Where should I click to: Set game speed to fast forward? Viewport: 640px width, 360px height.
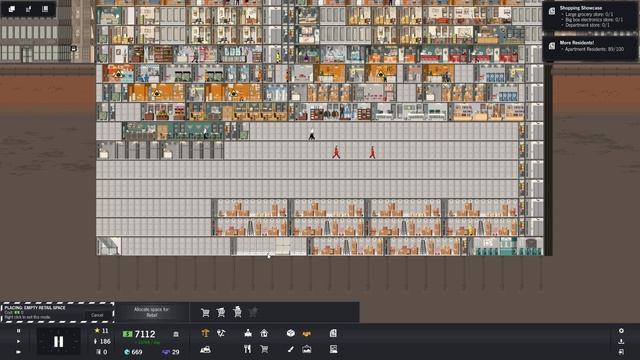18,351
